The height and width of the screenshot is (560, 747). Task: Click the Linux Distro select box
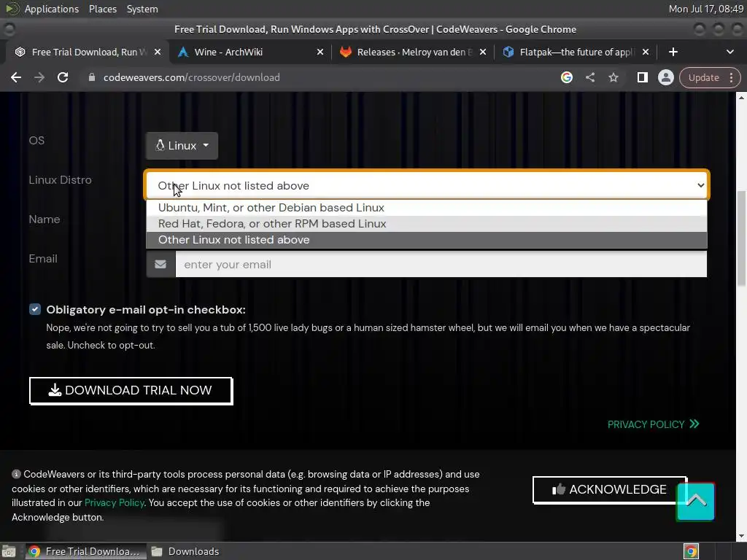426,185
